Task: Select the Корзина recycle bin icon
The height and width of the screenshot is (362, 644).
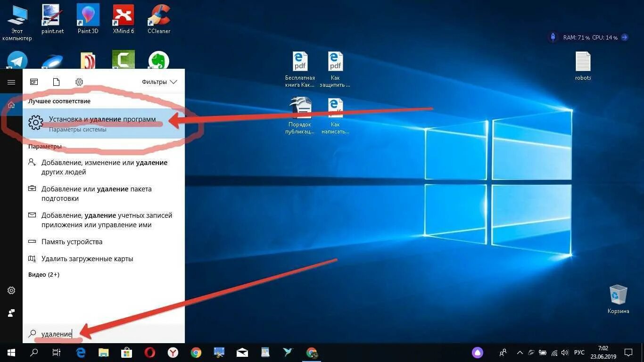Action: [618, 299]
